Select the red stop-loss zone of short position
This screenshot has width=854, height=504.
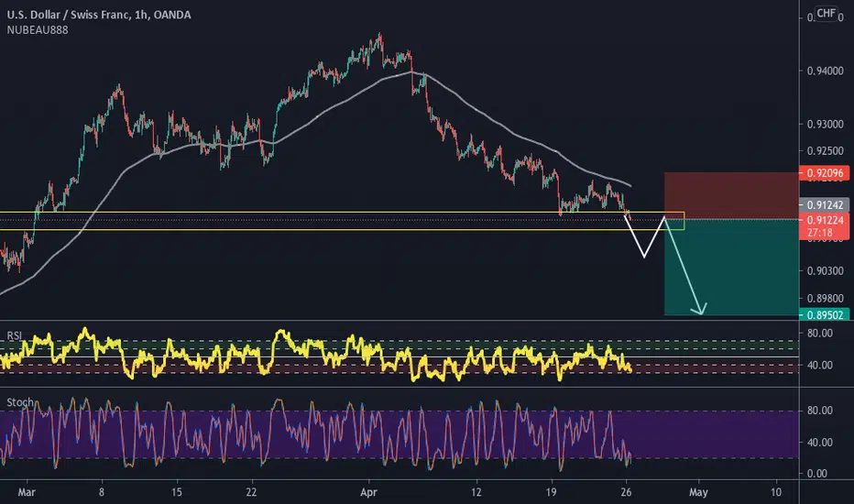731,196
